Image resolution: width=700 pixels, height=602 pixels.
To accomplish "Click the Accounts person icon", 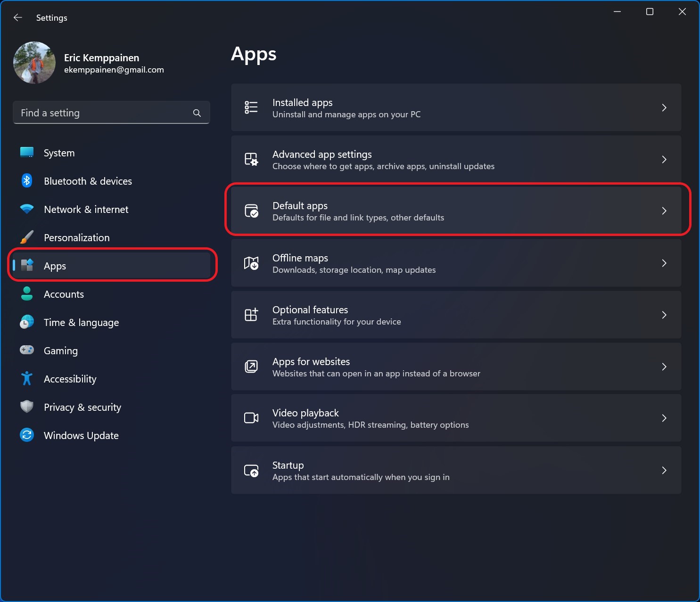I will (27, 293).
